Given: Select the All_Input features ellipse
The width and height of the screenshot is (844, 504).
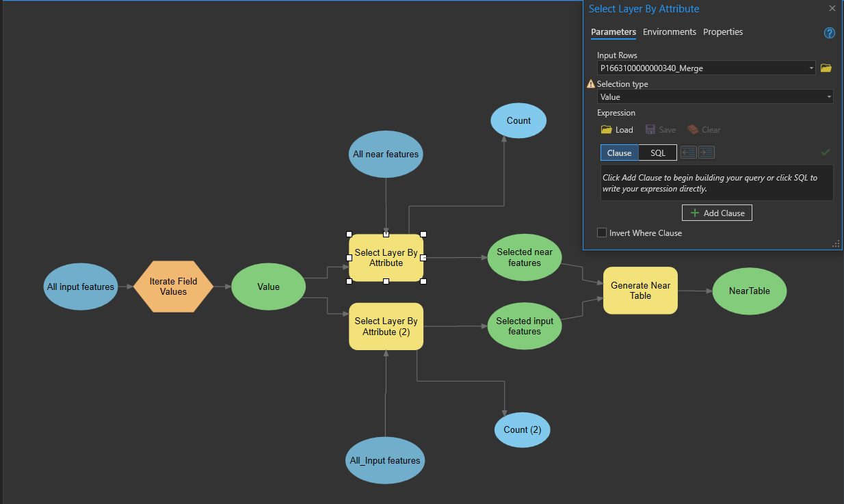Looking at the screenshot, I should click(385, 460).
